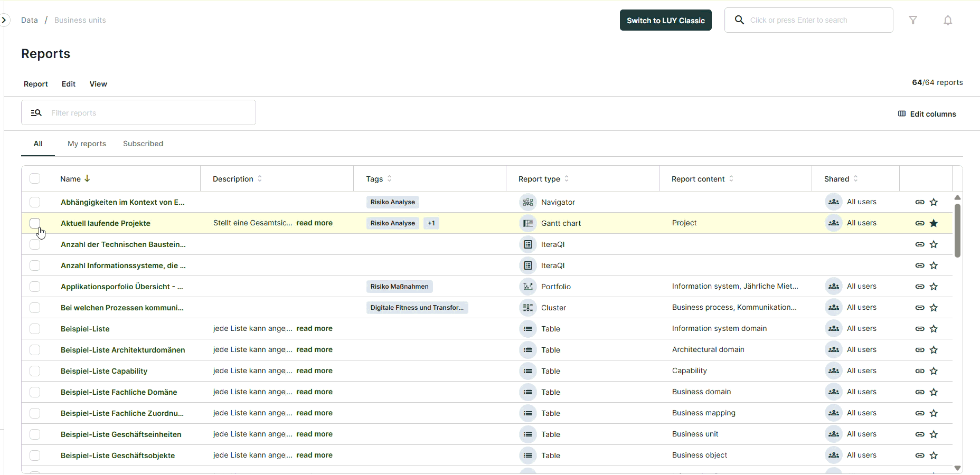This screenshot has height=475, width=980.
Task: Click Switch to LUY Classic button
Action: click(x=665, y=20)
